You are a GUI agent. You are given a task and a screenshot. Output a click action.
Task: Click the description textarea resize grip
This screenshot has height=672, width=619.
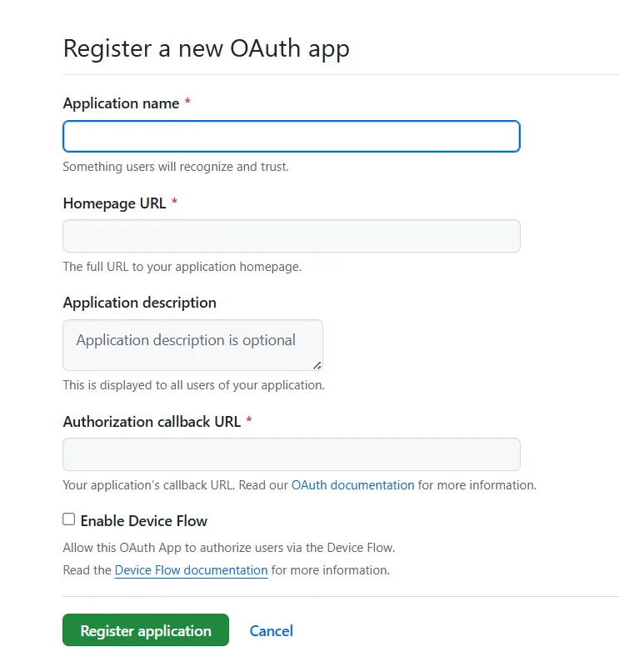point(317,364)
